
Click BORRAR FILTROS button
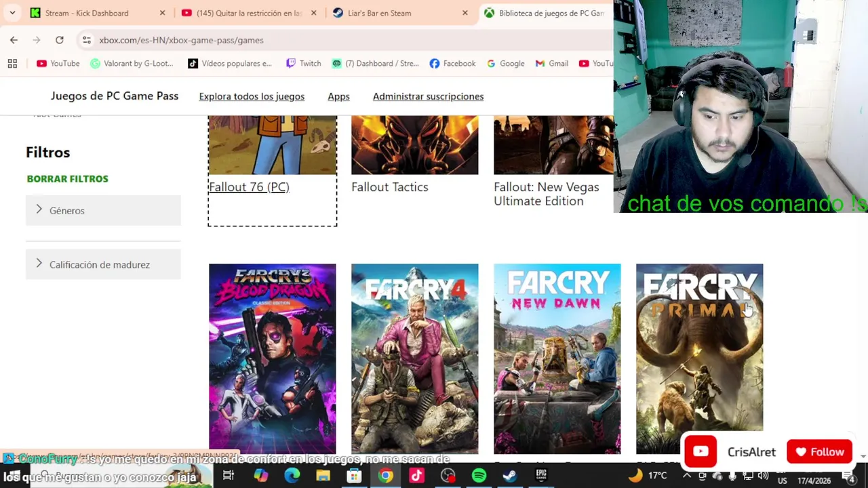[x=67, y=179]
